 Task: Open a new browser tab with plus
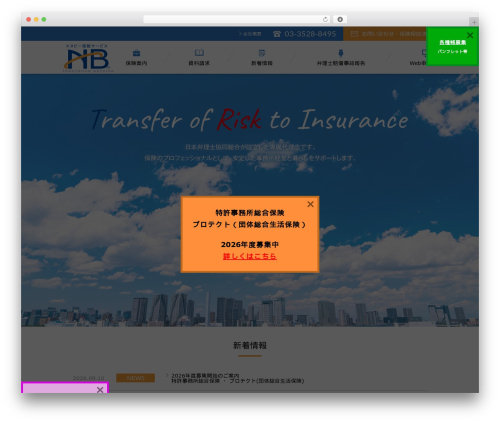click(x=474, y=22)
